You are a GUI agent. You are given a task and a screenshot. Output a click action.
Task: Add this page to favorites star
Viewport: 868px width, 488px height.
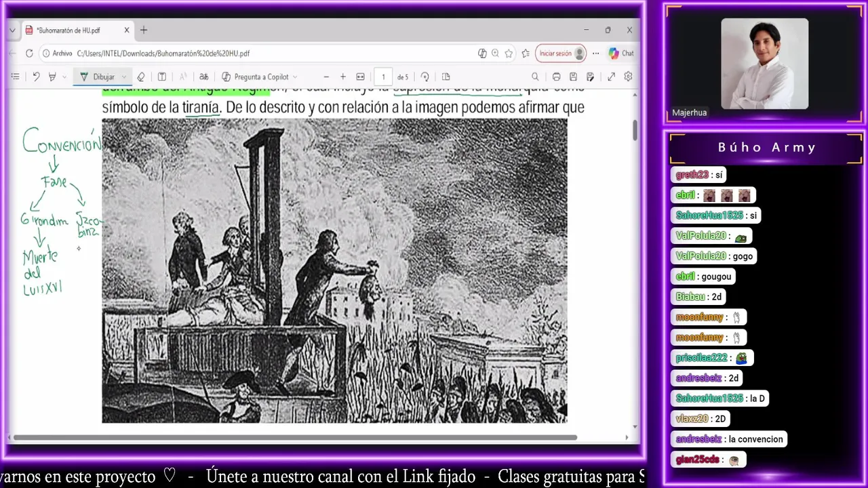point(509,53)
